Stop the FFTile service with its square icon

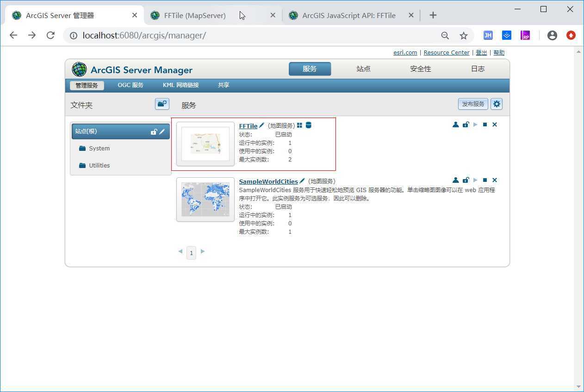point(485,124)
